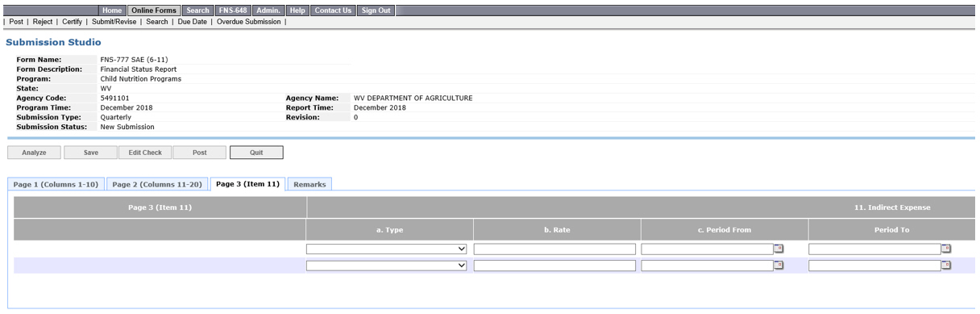The image size is (980, 314).
Task: Open calendar picker for first Period To
Action: tap(946, 249)
